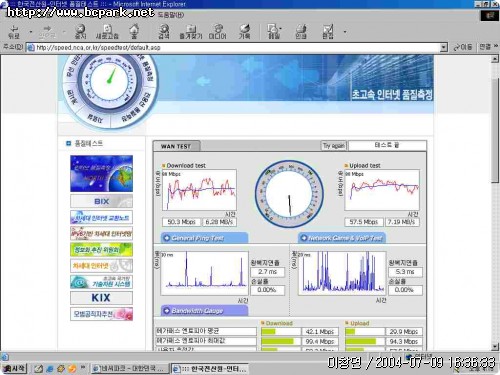The width and height of the screenshot is (500, 375).
Task: Click the Refresh (새로고침) toolbar icon
Action: pyautogui.click(x=107, y=32)
